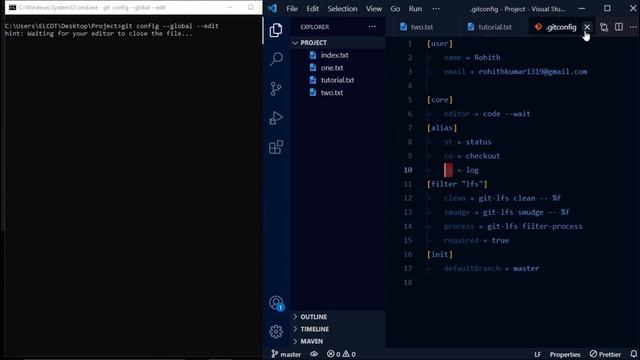Open the Run menu
Screen dimensions: 640x360
(x=415, y=9)
